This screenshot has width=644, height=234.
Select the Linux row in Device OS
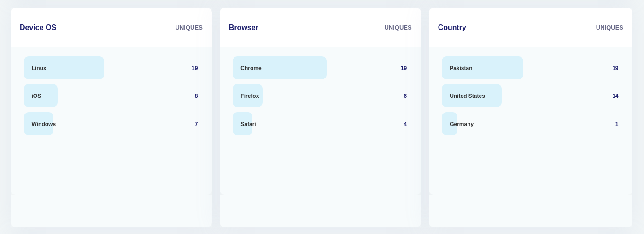(x=111, y=68)
